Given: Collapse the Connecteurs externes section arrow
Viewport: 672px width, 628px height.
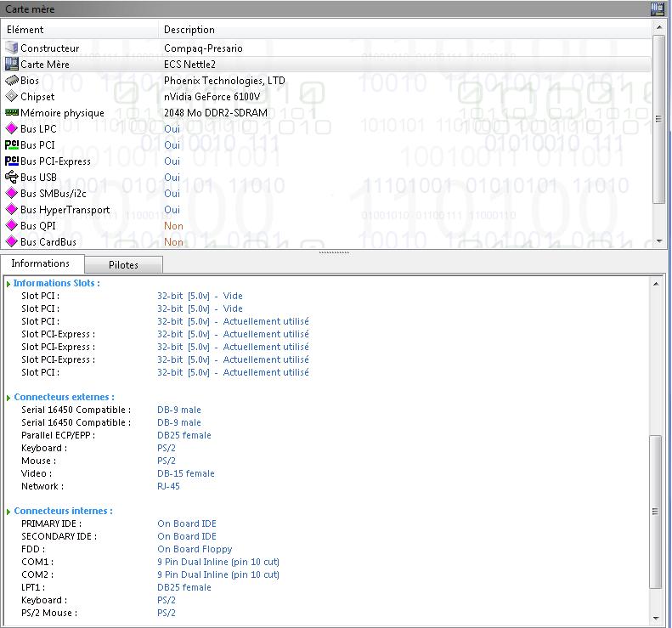Looking at the screenshot, I should pos(8,398).
